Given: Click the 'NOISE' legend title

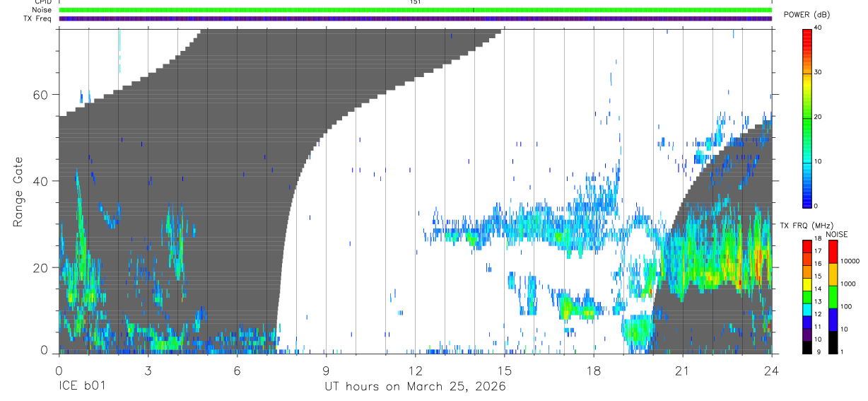Looking at the screenshot, I should click(835, 234).
